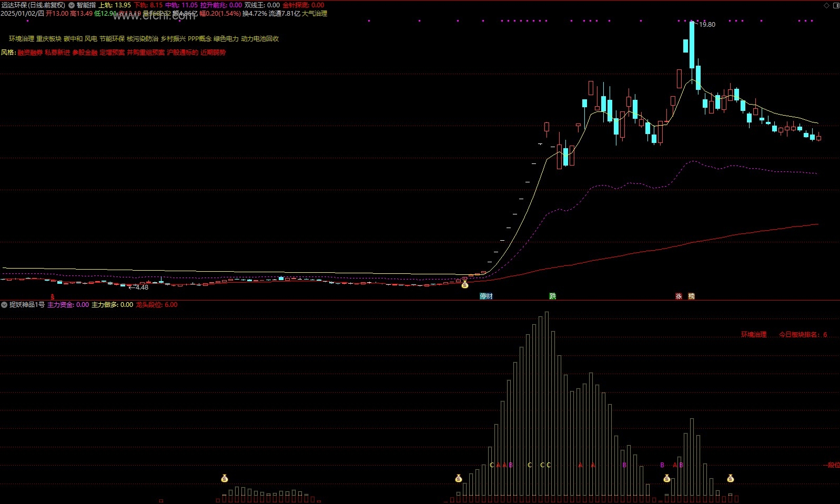Click the 换4.72% turnover value
Viewport: 840px width, 504px height.
coord(255,14)
